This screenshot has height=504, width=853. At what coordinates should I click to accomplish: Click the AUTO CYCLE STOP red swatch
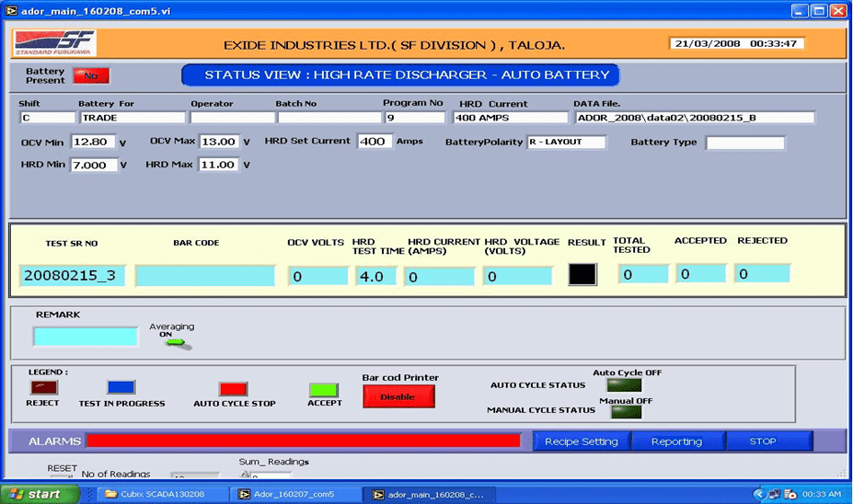click(233, 389)
